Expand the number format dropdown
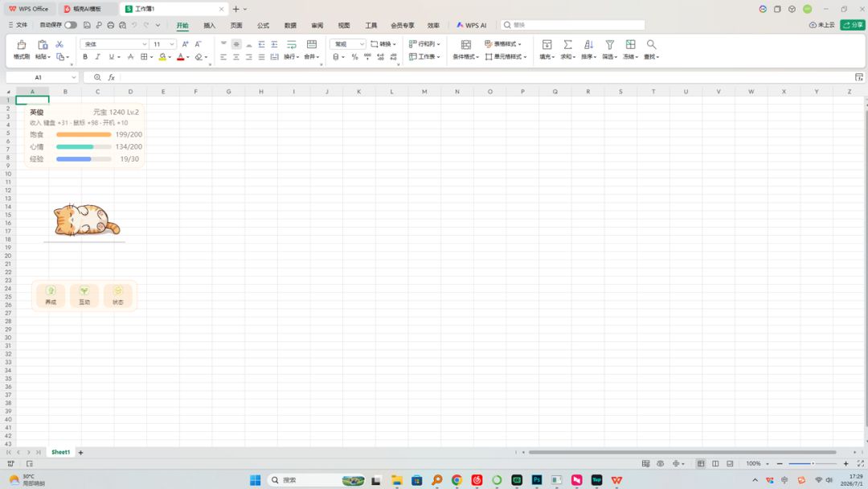Screen dimensions: 868x489 tap(362, 44)
